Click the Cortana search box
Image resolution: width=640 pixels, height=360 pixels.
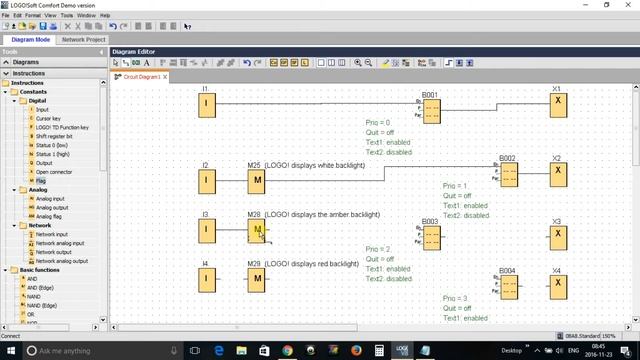click(101, 351)
